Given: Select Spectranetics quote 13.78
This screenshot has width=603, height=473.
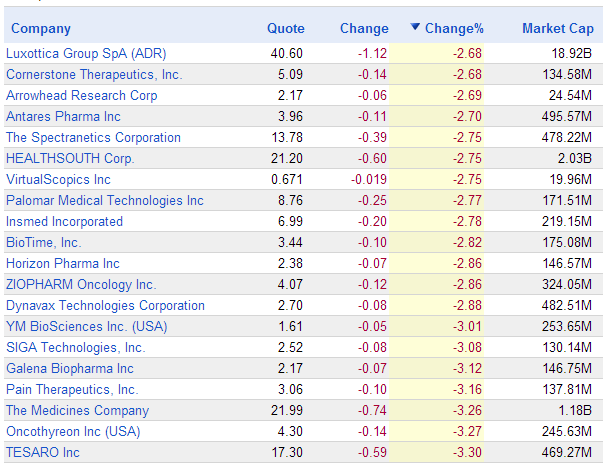Looking at the screenshot, I should click(x=287, y=138).
